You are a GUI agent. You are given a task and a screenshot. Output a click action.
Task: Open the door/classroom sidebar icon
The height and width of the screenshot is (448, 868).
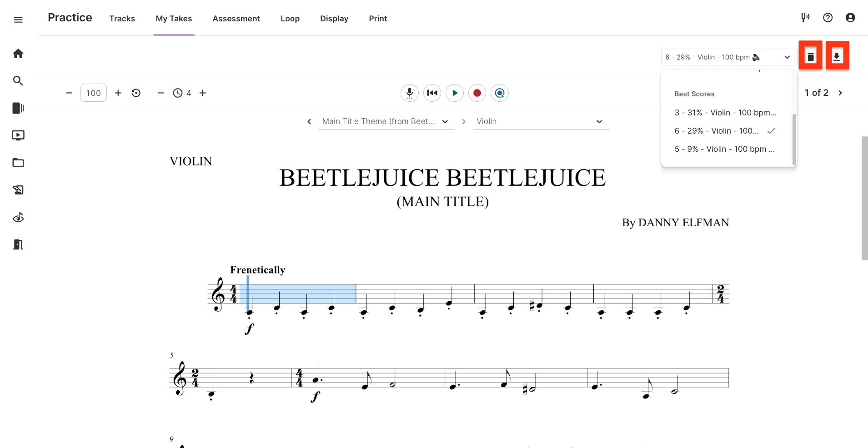click(18, 244)
